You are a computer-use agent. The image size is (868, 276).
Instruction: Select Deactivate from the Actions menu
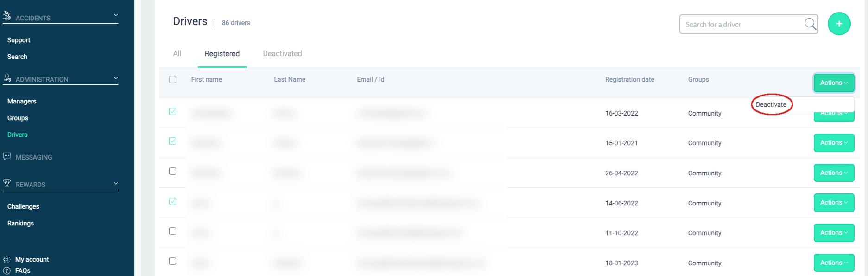click(771, 105)
